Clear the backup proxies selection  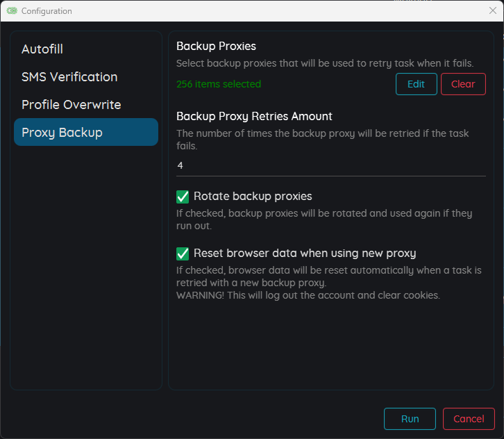click(463, 84)
